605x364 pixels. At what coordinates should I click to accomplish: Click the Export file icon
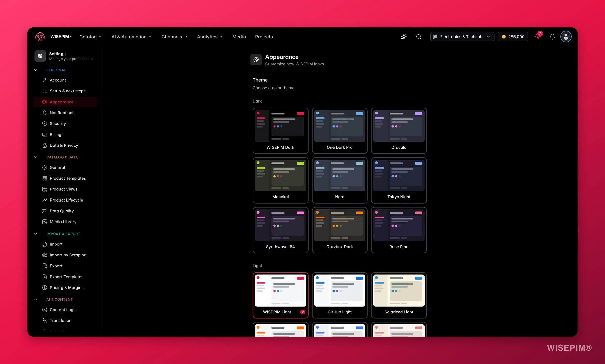45,266
